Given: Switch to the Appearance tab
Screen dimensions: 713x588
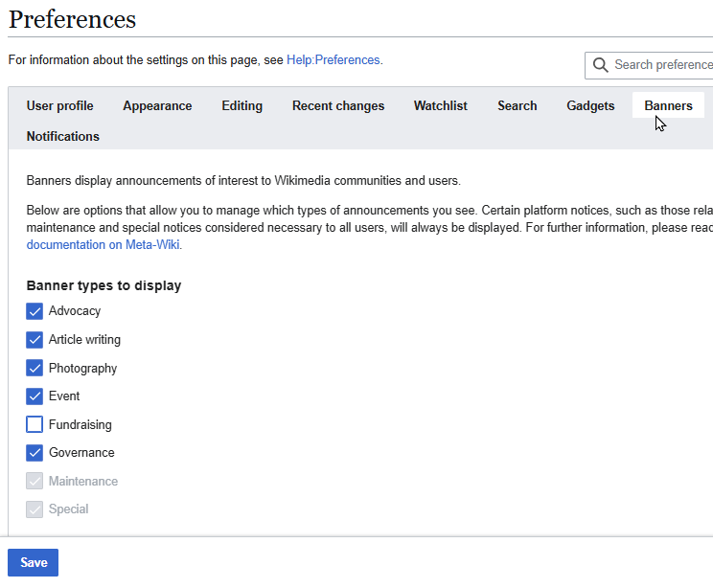Looking at the screenshot, I should 157,106.
